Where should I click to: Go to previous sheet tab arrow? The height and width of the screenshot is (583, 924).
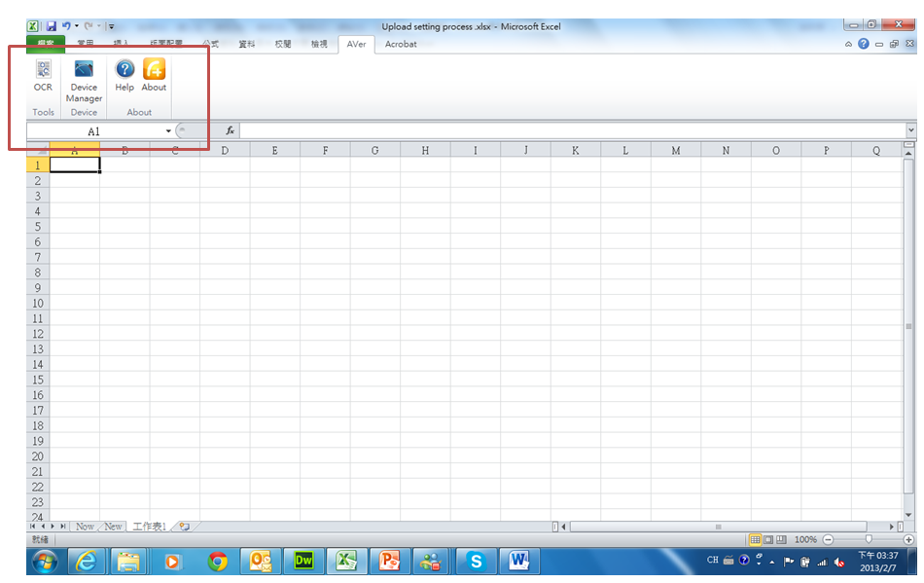coord(43,527)
